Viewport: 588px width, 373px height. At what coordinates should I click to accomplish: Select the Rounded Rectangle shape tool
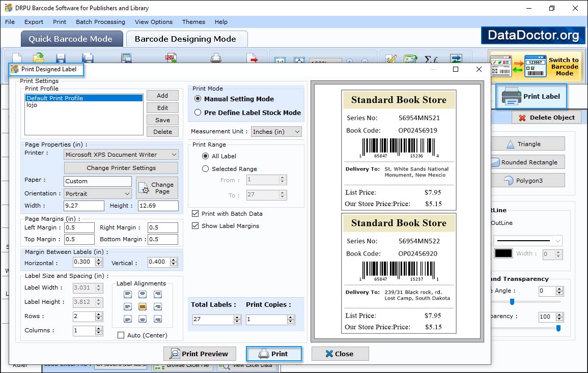[528, 162]
